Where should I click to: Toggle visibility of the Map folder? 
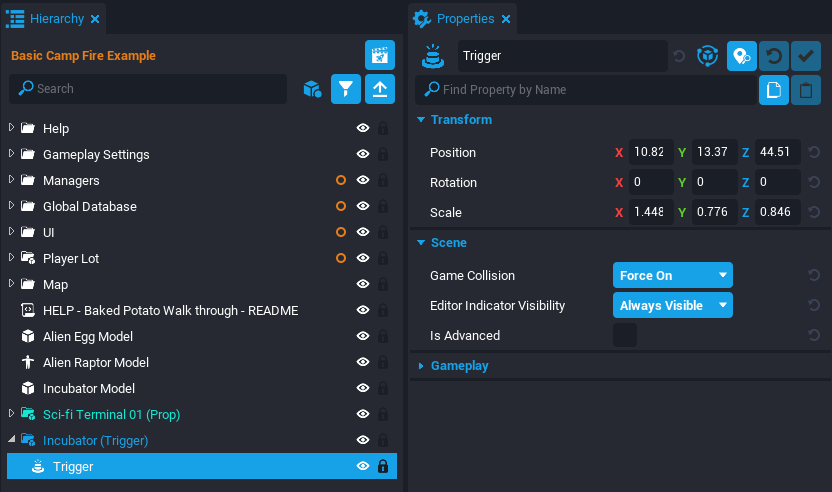(x=364, y=285)
